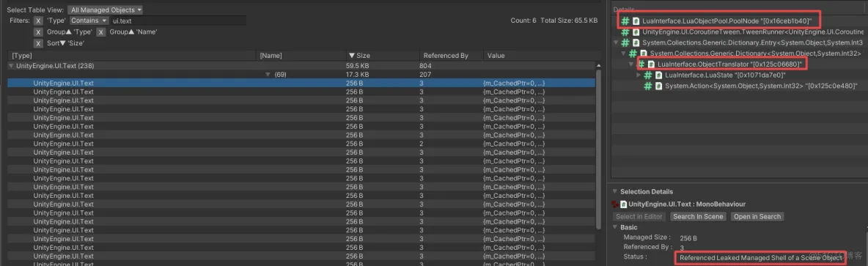Click the Managed Size 256 B value

(688, 238)
